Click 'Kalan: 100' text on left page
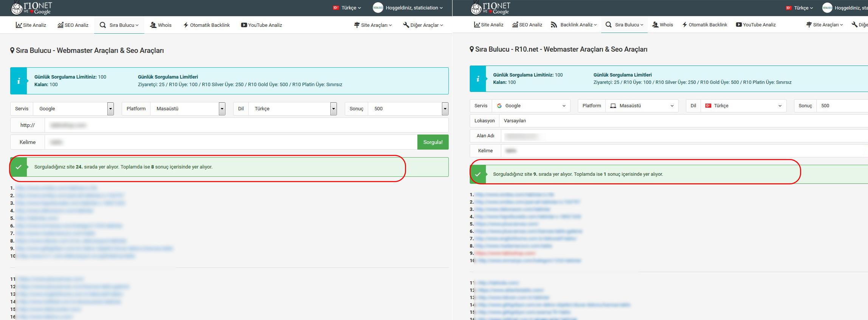 pos(46,85)
